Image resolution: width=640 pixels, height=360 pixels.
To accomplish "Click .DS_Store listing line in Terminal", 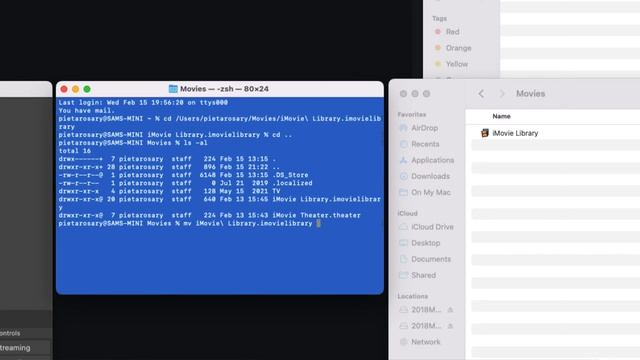I will coord(183,175).
